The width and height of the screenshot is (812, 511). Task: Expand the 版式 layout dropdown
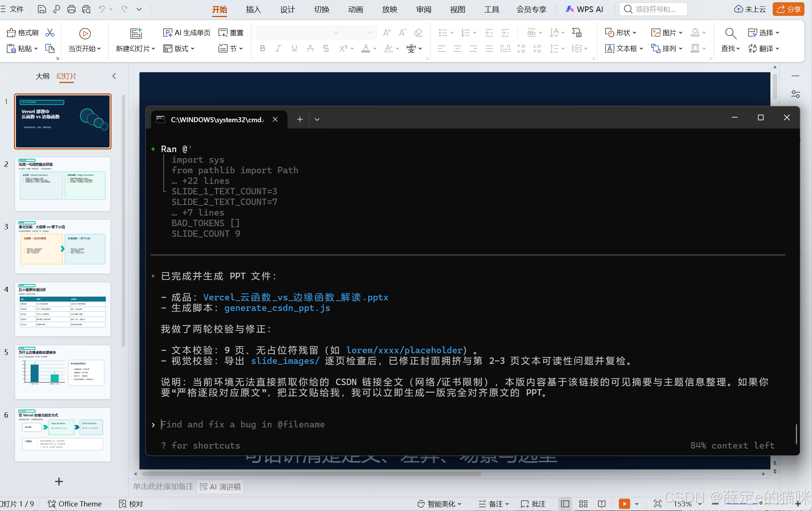[x=179, y=48]
